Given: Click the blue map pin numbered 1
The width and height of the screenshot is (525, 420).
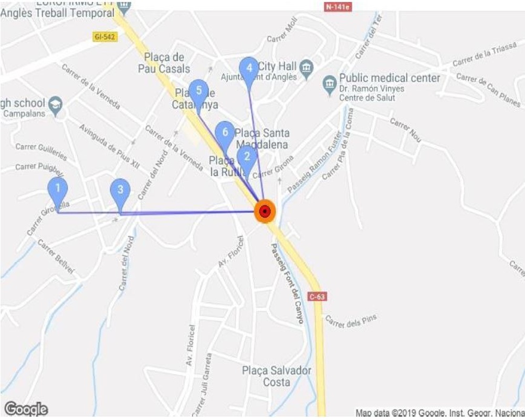Looking at the screenshot, I should point(58,192).
